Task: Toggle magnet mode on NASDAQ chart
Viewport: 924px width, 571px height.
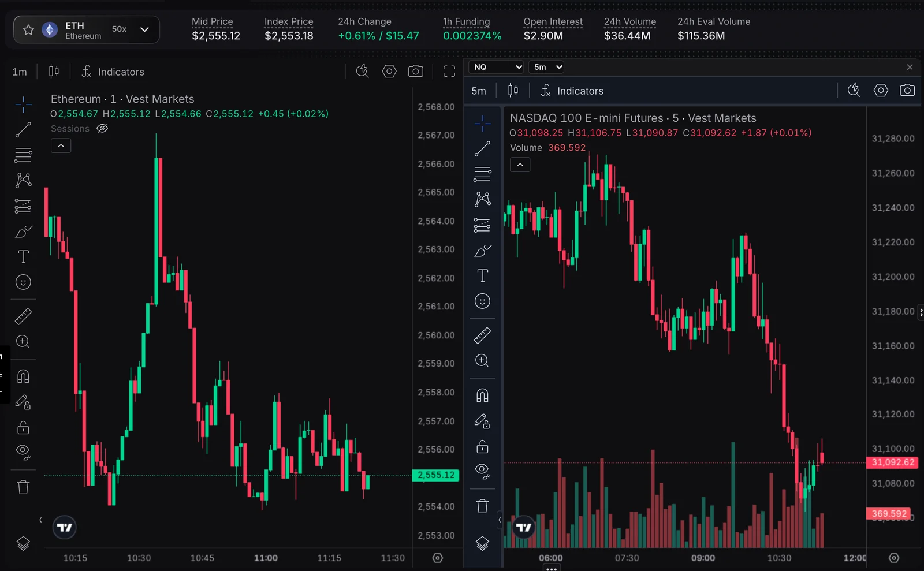Action: pos(482,395)
